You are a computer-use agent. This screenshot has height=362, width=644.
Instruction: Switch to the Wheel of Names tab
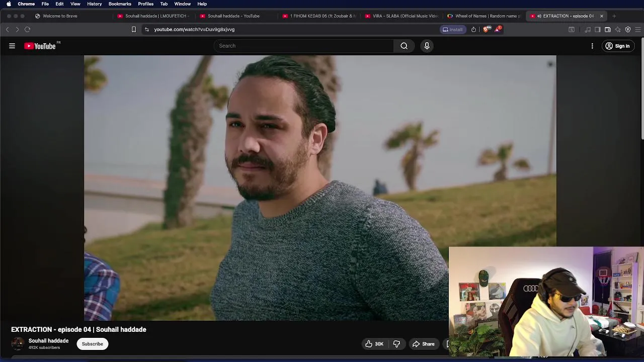pos(484,16)
